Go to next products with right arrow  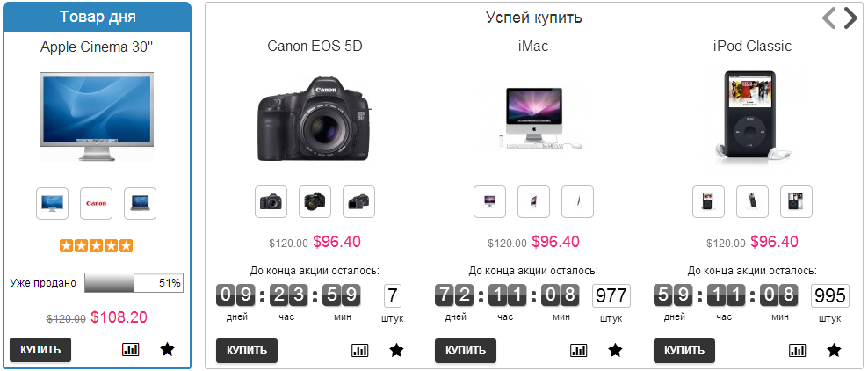[x=850, y=18]
